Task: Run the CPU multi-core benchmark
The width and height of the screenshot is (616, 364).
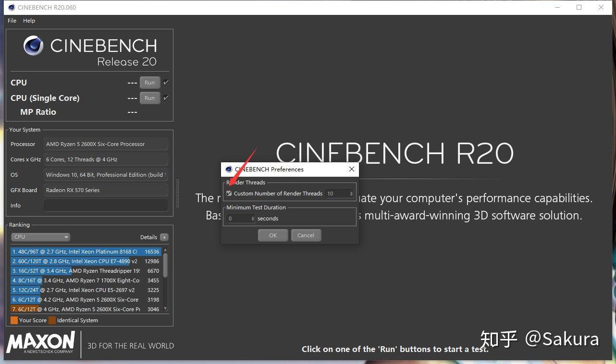Action: click(x=149, y=83)
